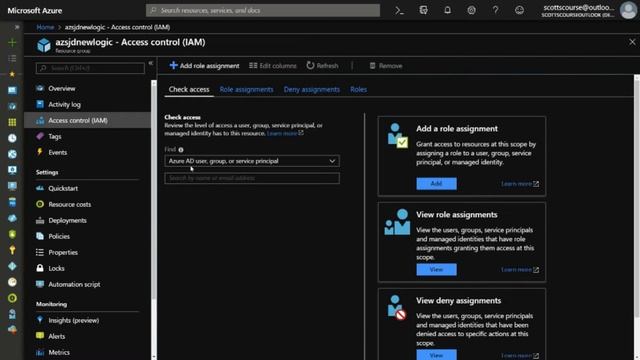
Task: Click the search by name or email field
Action: pyautogui.click(x=252, y=178)
